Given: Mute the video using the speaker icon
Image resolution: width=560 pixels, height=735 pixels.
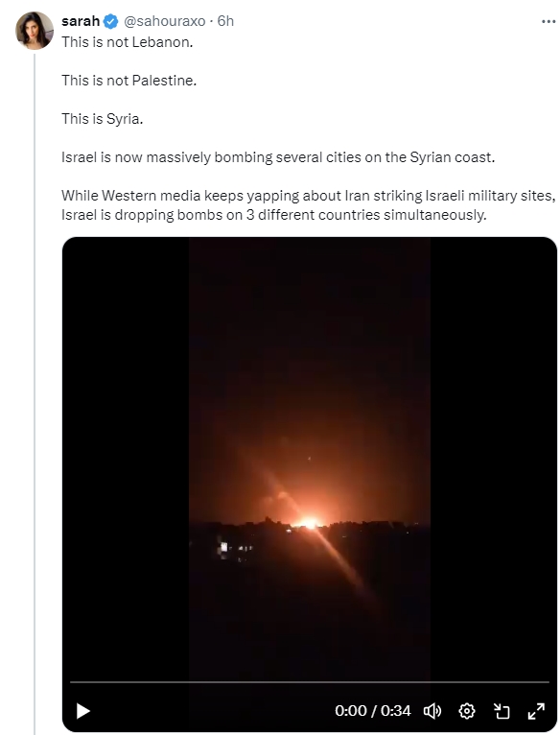Looking at the screenshot, I should coord(432,711).
